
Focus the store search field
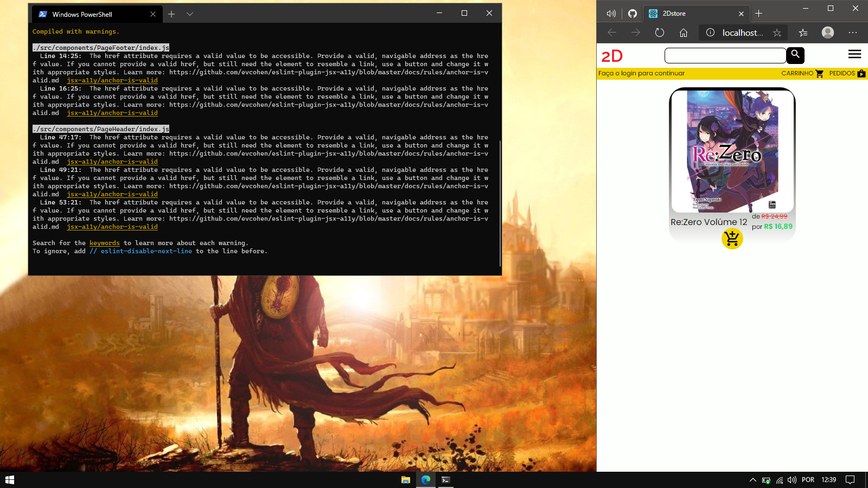pos(725,55)
